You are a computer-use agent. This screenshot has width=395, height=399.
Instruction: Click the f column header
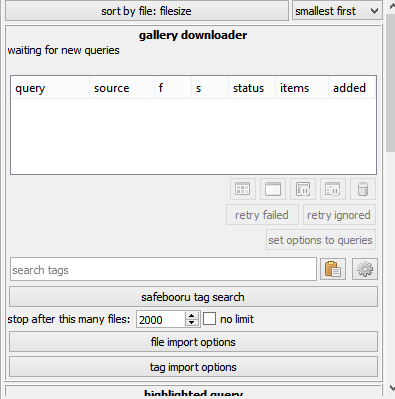(x=173, y=88)
